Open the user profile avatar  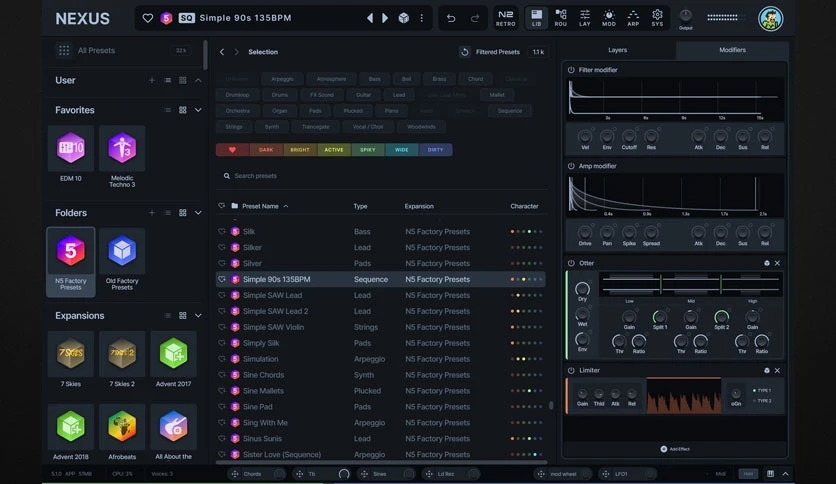[x=770, y=18]
